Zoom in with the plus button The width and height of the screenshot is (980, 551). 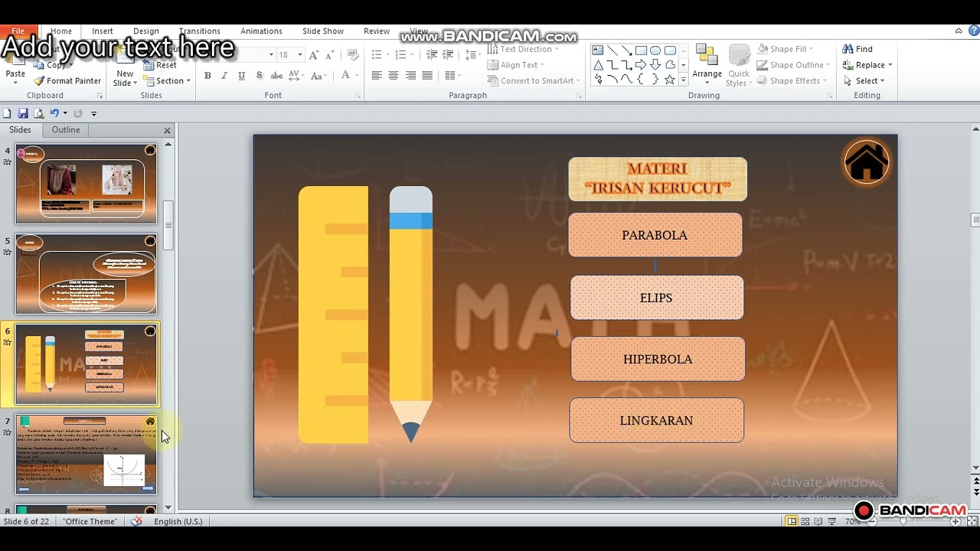click(955, 521)
